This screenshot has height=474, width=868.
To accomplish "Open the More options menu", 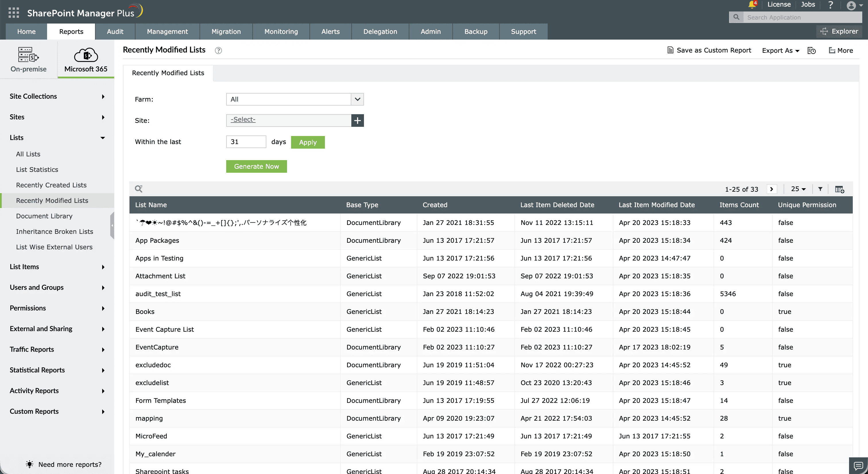I will click(841, 50).
